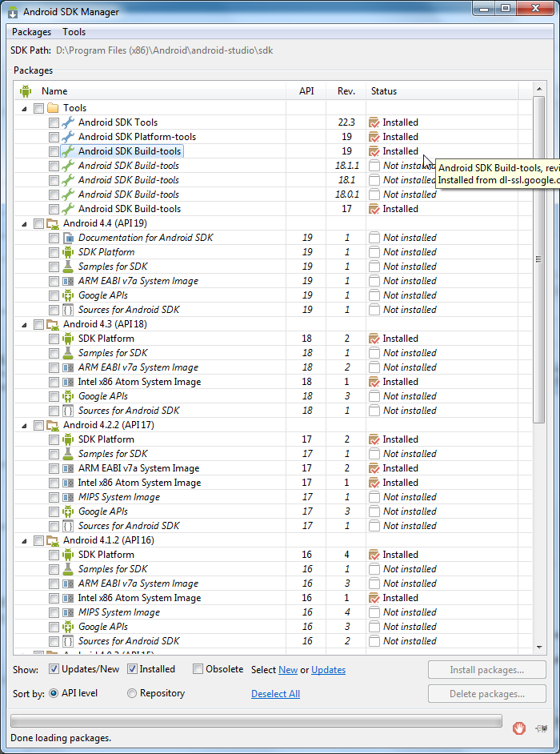Click the green wrench icon for Build-tools 18.1.1
Viewport: 560px width, 754px height.
pos(68,166)
